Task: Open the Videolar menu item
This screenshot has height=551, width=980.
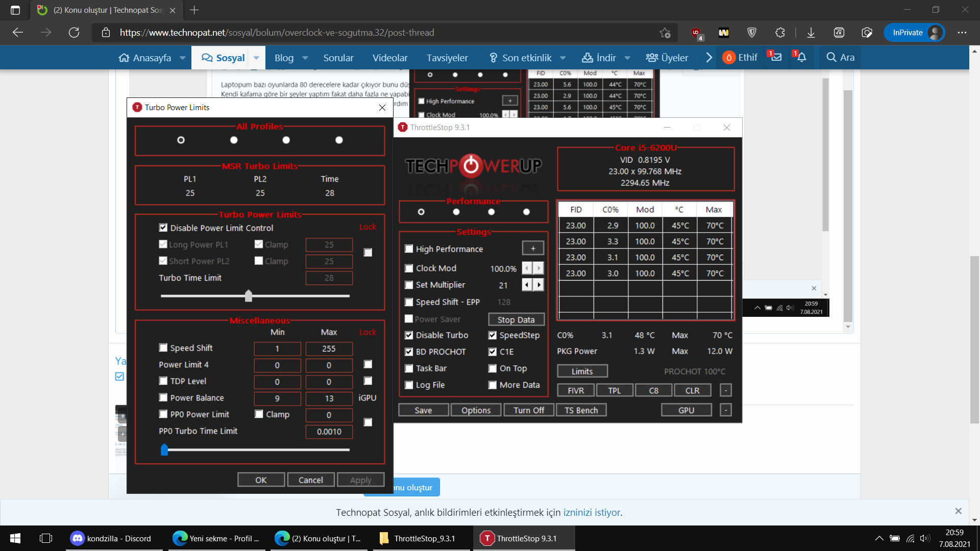Action: point(390,58)
